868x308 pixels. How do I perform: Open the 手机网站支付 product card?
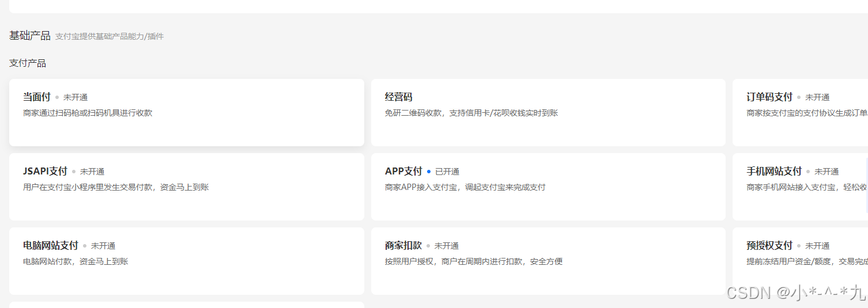pos(800,187)
